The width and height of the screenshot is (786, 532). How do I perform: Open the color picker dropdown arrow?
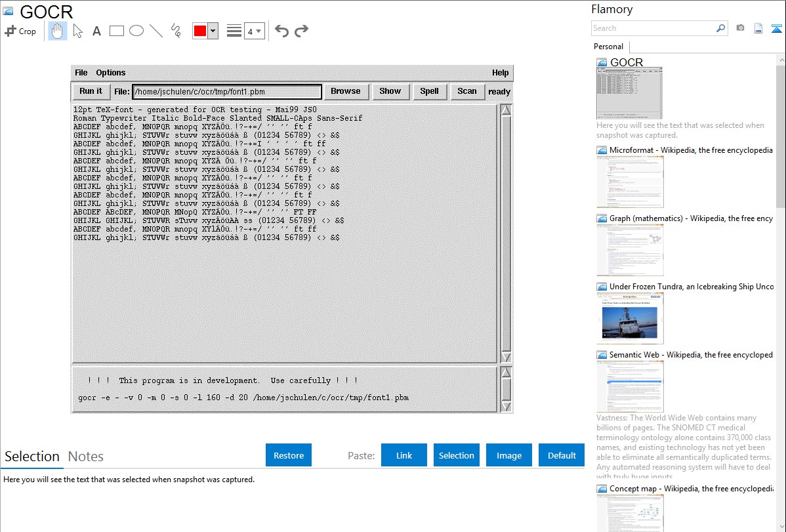tap(213, 31)
